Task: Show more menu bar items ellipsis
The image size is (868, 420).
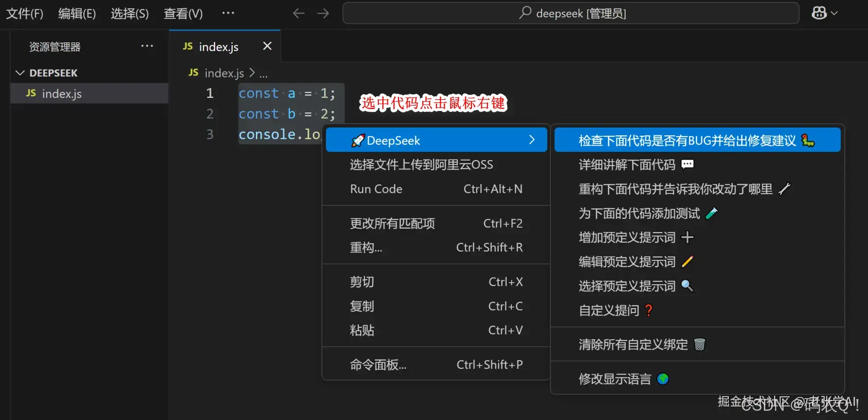Action: [228, 13]
